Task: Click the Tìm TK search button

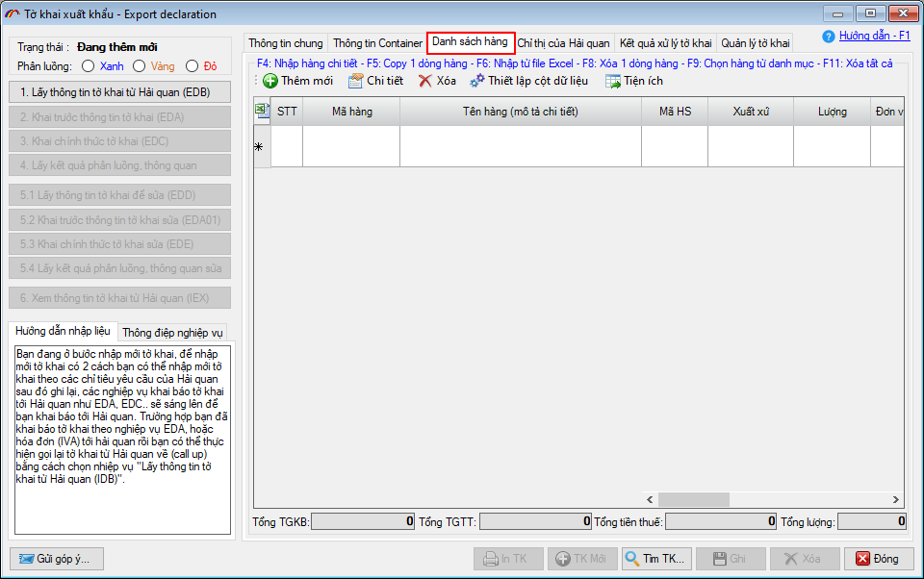Action: point(655,559)
